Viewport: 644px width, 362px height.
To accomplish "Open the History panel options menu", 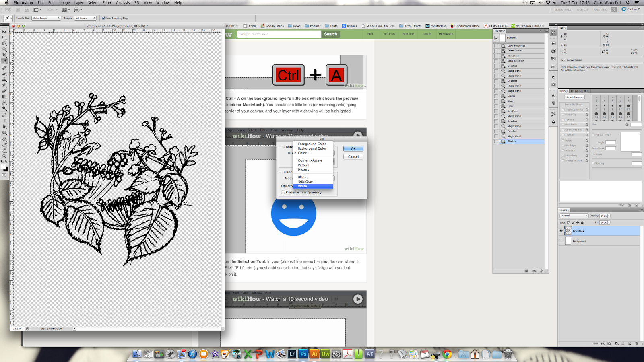I will click(x=546, y=31).
